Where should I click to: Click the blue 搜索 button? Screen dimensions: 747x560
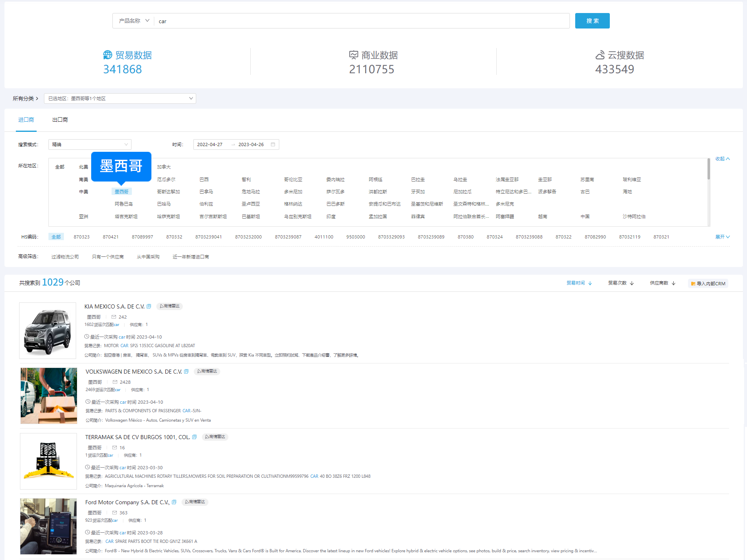(x=592, y=21)
